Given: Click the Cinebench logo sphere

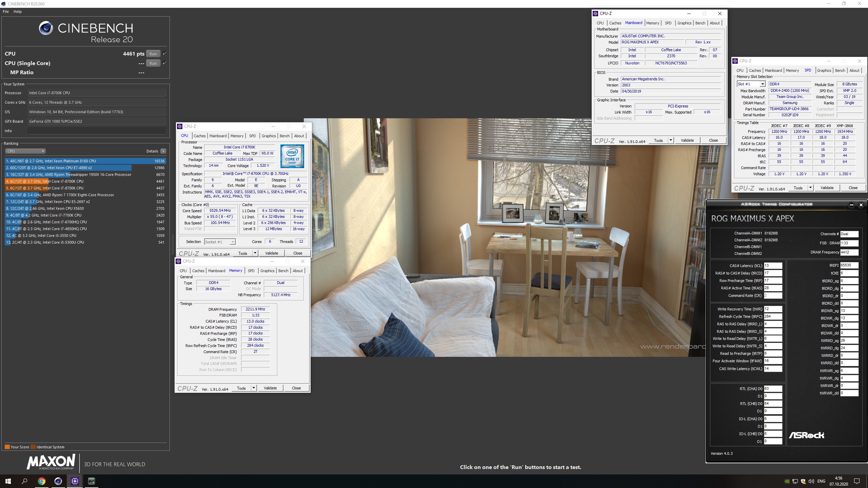Looking at the screenshot, I should [46, 28].
